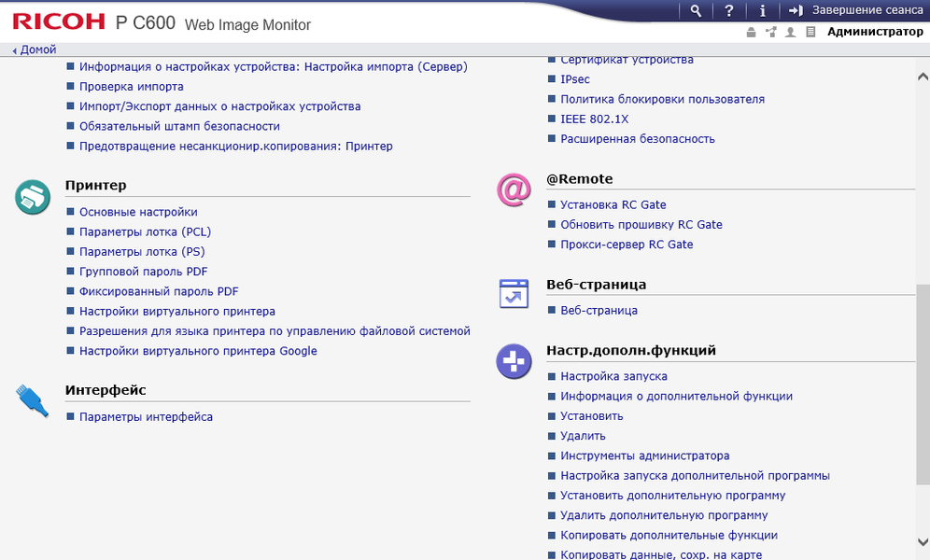Open help via the question mark icon

point(729,11)
